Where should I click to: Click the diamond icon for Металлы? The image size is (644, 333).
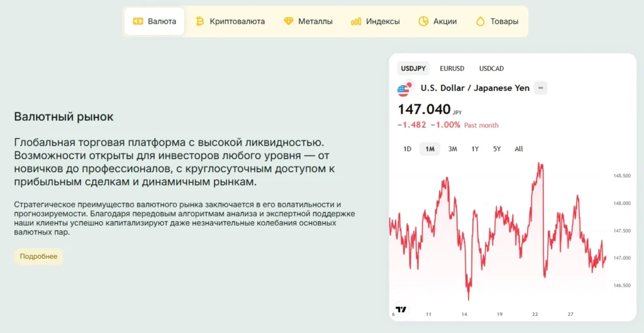click(289, 21)
